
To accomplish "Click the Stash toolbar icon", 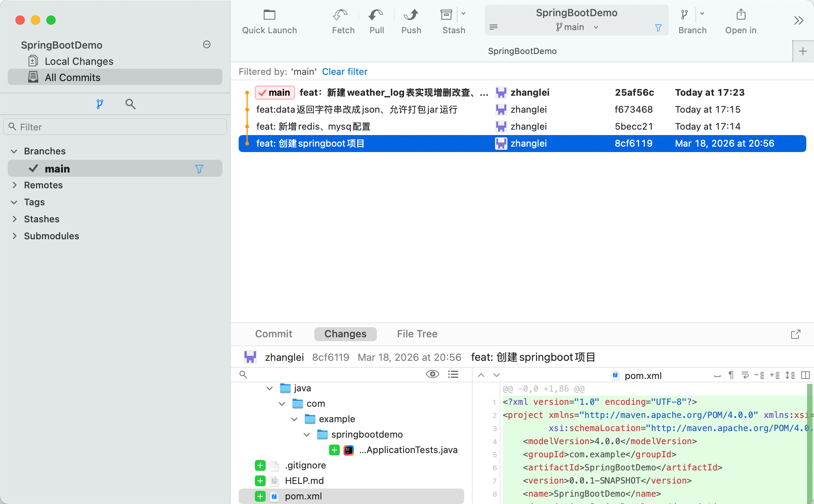I will (x=447, y=15).
